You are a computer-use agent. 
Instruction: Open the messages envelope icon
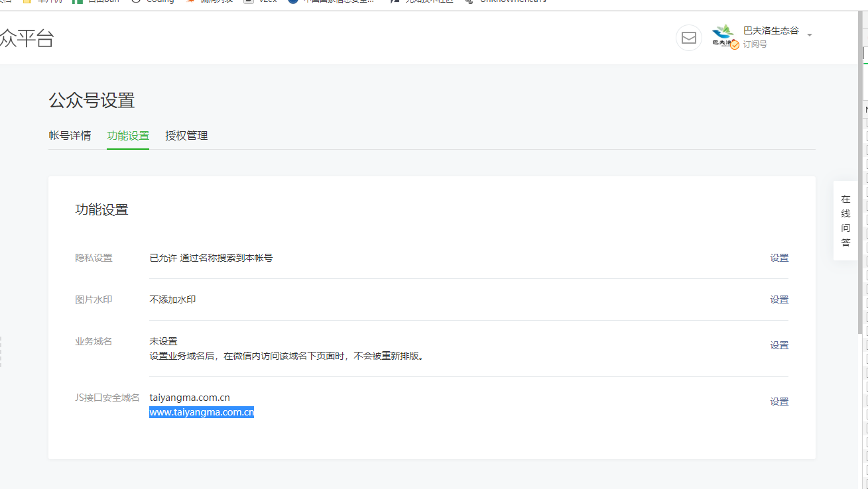pyautogui.click(x=688, y=38)
